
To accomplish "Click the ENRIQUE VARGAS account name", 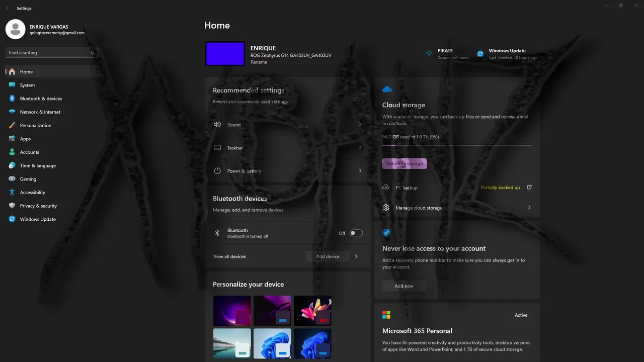I will (49, 27).
